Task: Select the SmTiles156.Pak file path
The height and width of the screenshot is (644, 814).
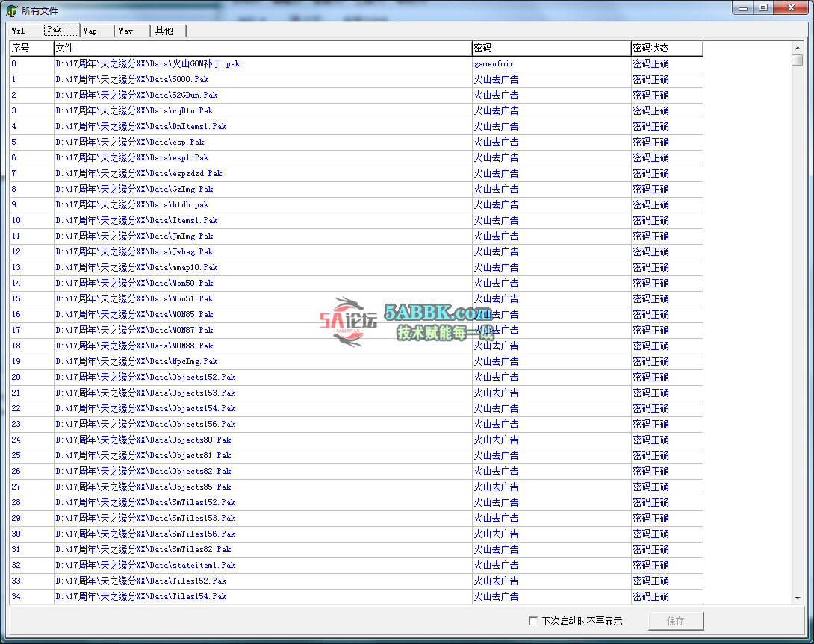Action: pyautogui.click(x=146, y=534)
